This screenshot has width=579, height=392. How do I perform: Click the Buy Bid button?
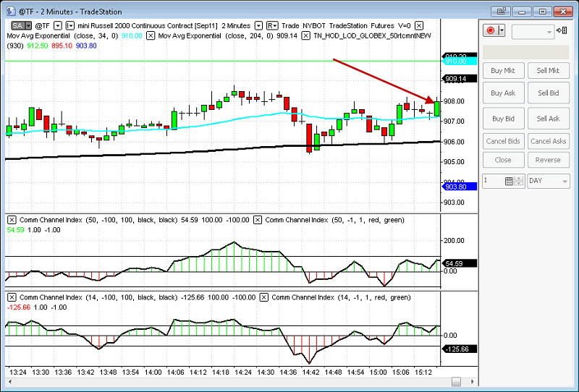click(x=503, y=119)
